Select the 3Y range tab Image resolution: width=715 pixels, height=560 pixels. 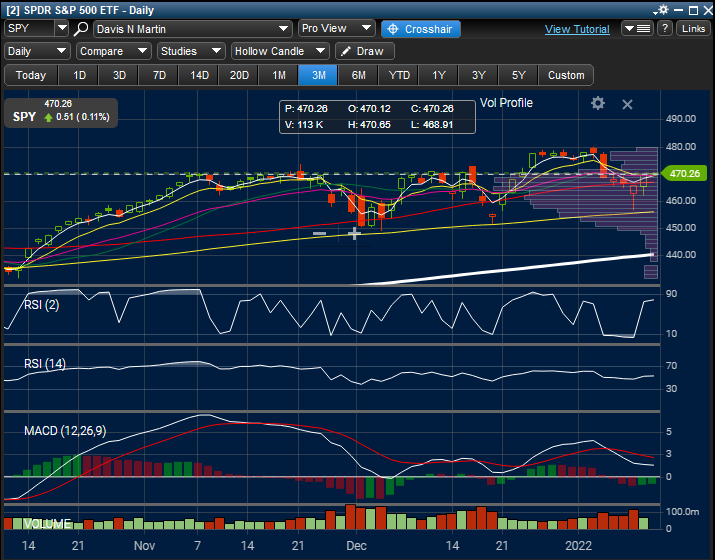click(478, 75)
